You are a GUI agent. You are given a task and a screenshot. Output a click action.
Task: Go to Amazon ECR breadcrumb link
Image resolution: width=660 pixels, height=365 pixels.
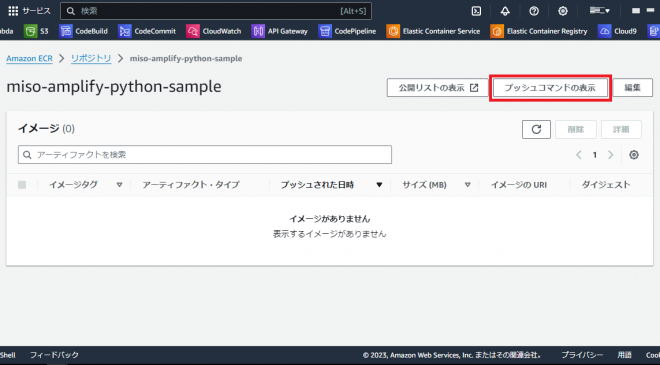click(x=29, y=59)
